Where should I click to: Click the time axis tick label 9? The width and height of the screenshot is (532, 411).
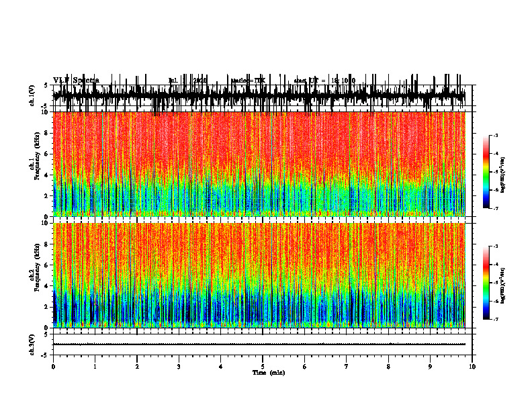pyautogui.click(x=430, y=367)
